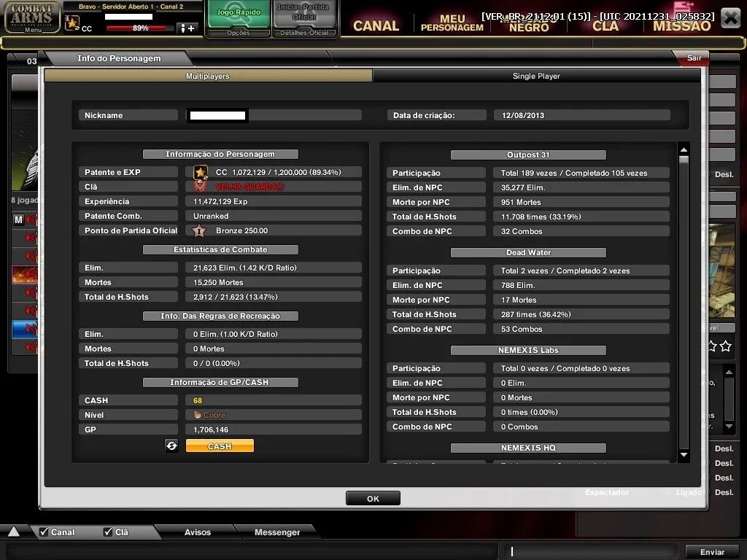
Task: Click the Nickname value field
Action: 274,115
